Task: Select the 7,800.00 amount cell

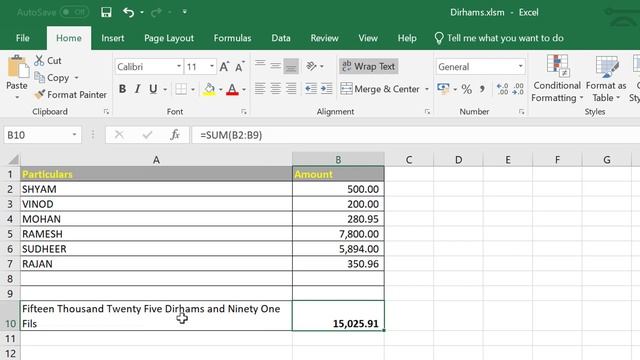Action: click(x=338, y=234)
